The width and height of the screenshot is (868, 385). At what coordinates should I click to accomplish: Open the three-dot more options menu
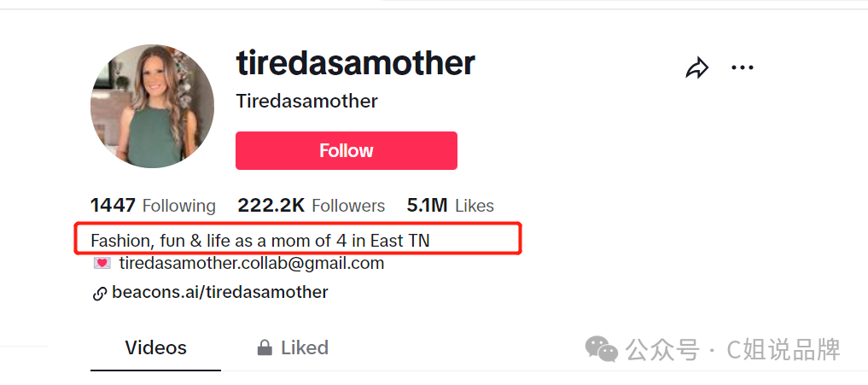[x=743, y=67]
